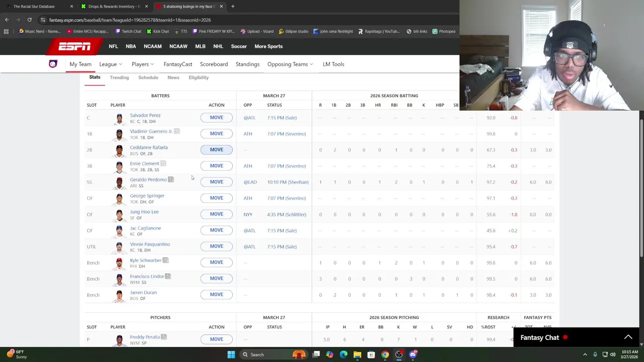Open the More Sports menu
Viewport: 644px width, 362px height.
[269, 46]
